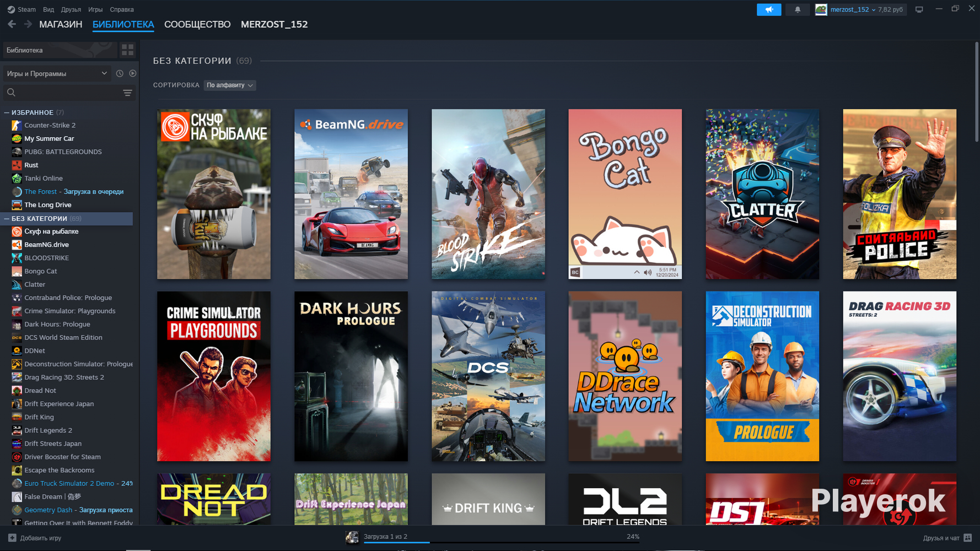The width and height of the screenshot is (980, 551).
Task: Open the Вид menu
Action: coord(49,9)
